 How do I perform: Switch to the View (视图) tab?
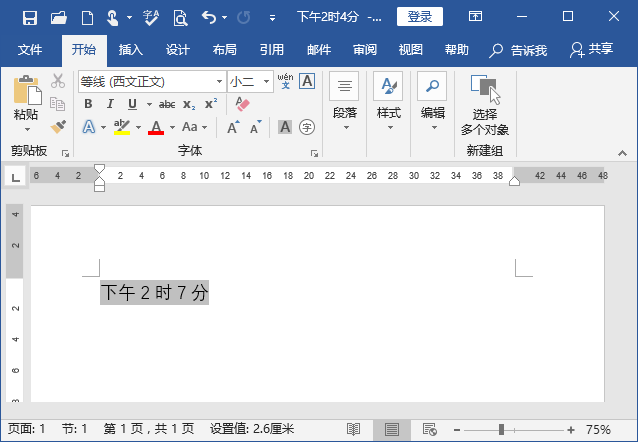(411, 50)
